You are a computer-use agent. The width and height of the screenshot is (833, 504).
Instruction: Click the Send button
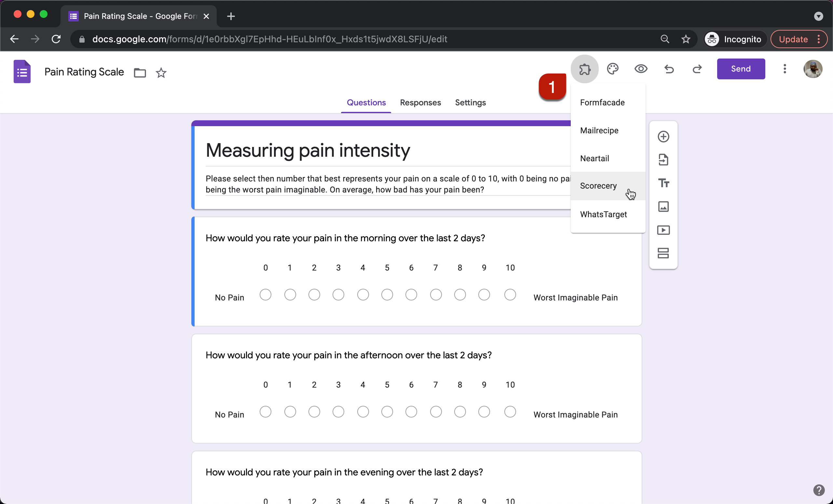click(741, 68)
